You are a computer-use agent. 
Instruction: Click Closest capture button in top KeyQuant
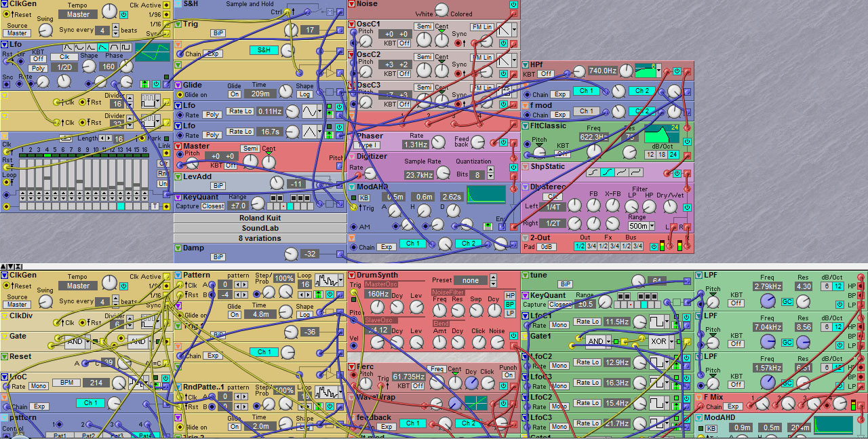point(214,206)
